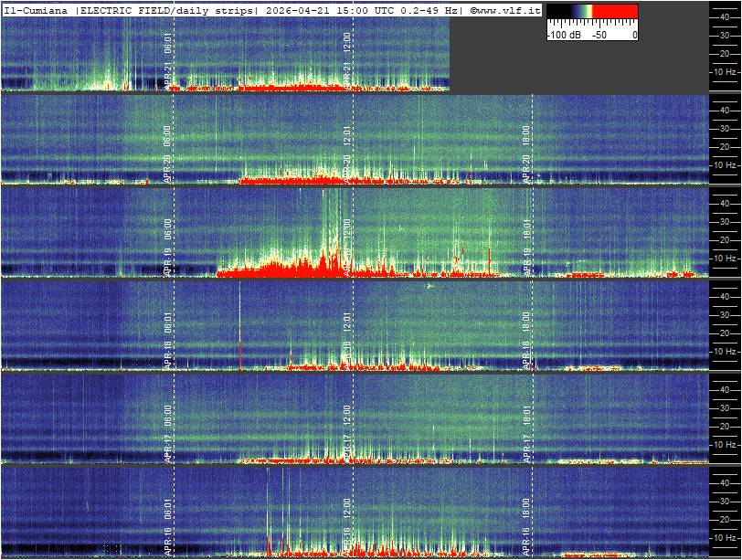This screenshot has width=742, height=560.
Task: Click the -100 dB label on color legend
Action: point(563,35)
